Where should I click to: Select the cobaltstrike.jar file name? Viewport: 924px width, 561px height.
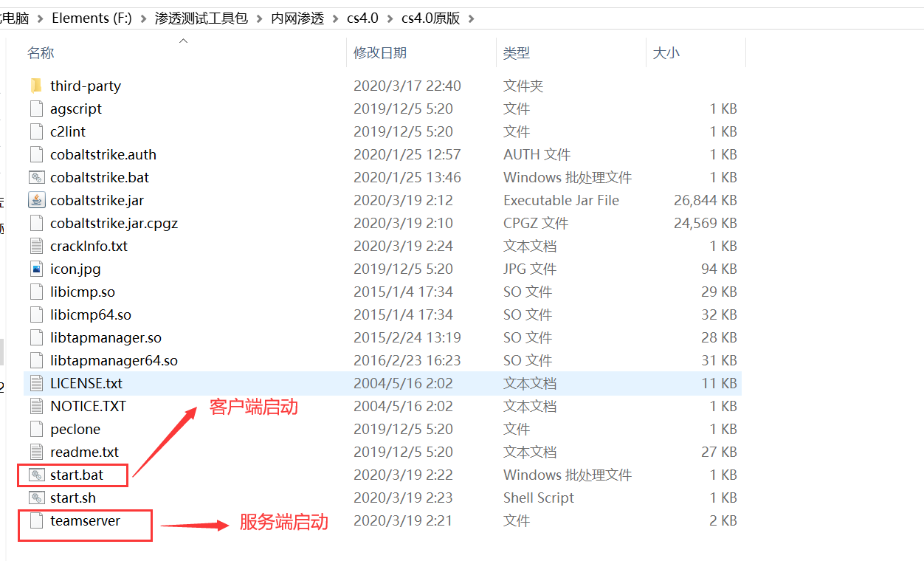[x=97, y=200]
